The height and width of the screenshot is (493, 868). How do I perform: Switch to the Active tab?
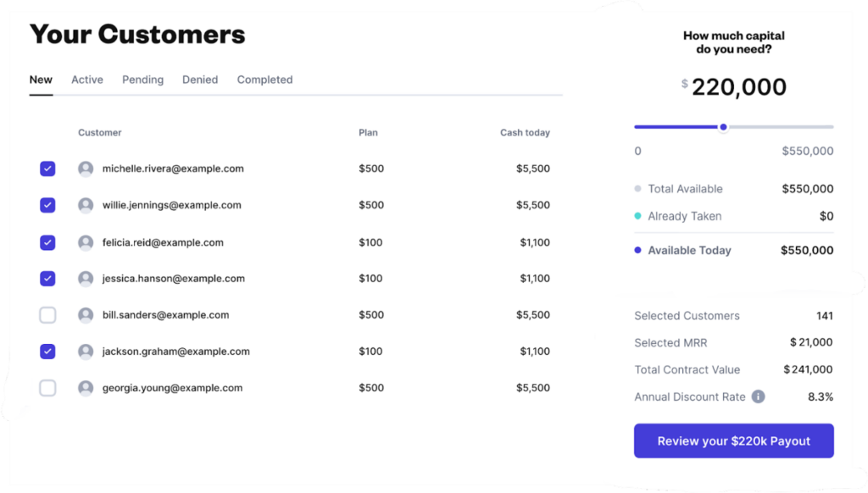tap(87, 80)
